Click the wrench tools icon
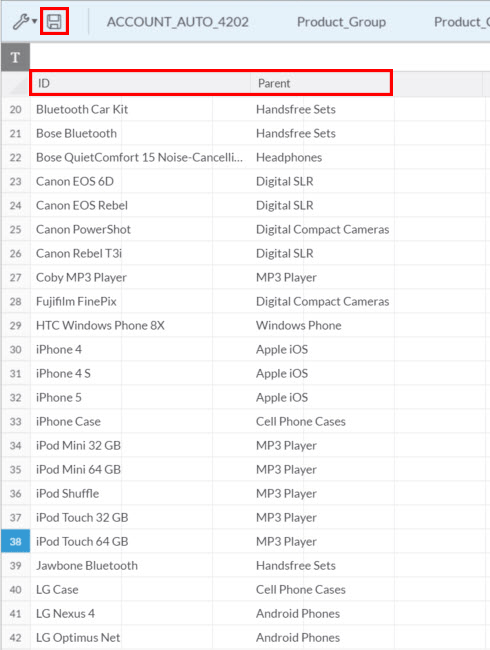 [20, 22]
